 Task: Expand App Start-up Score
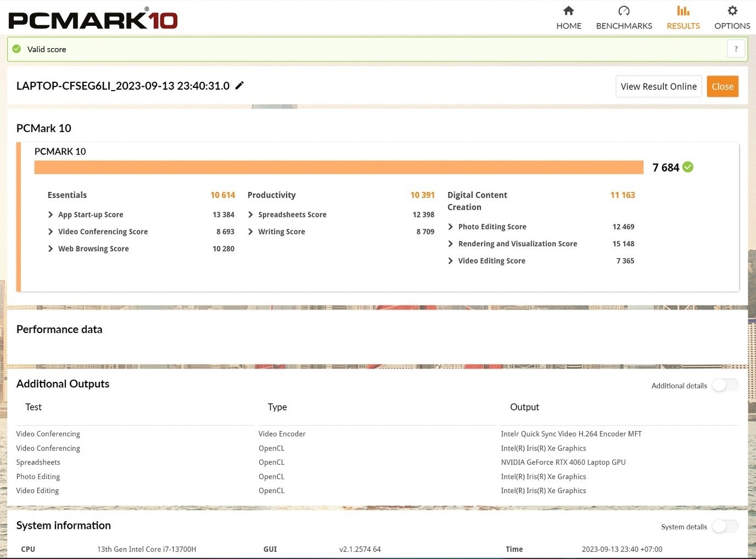point(51,214)
